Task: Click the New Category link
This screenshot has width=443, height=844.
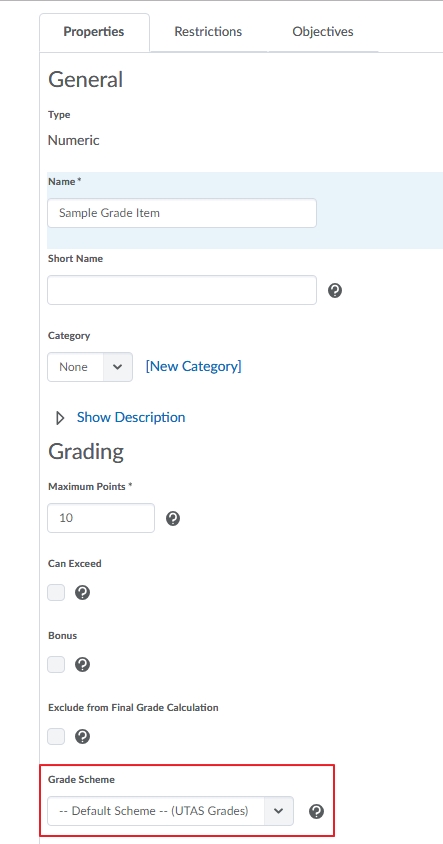Action: pyautogui.click(x=194, y=367)
